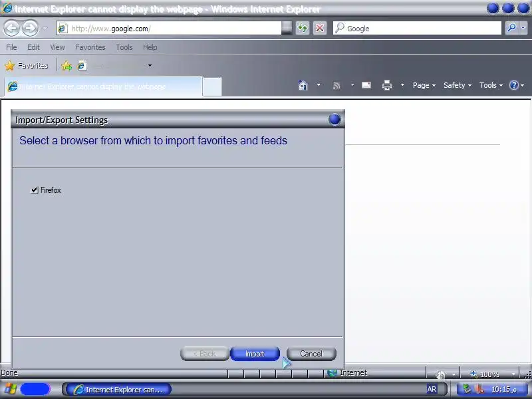Expand the feeds dropdown arrow
The width and height of the screenshot is (532, 399).
pos(352,85)
